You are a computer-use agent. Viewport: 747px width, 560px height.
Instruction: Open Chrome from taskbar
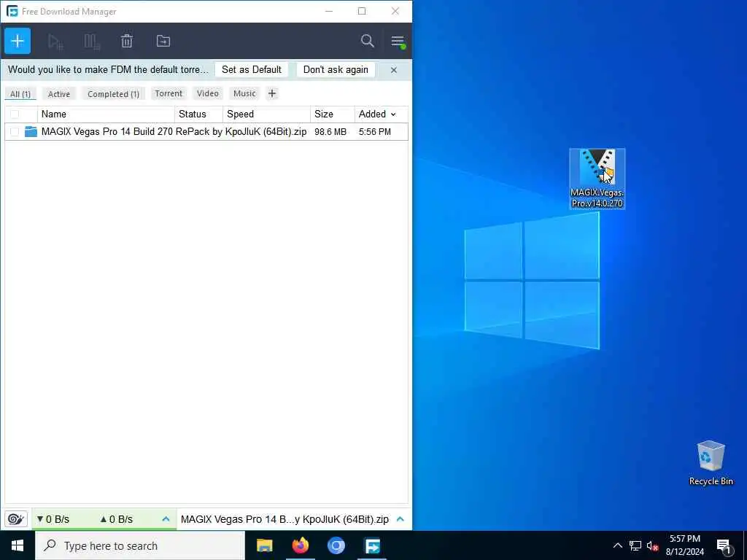[x=336, y=545]
